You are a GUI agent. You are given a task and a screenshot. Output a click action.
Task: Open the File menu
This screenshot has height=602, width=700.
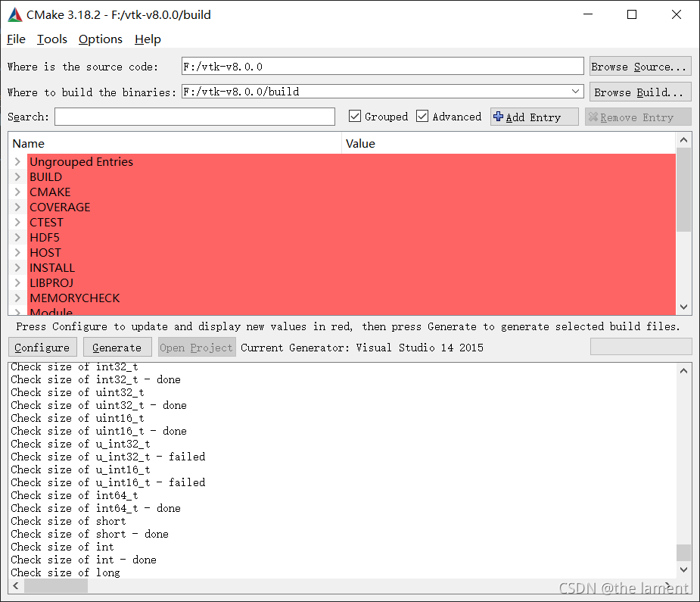16,39
